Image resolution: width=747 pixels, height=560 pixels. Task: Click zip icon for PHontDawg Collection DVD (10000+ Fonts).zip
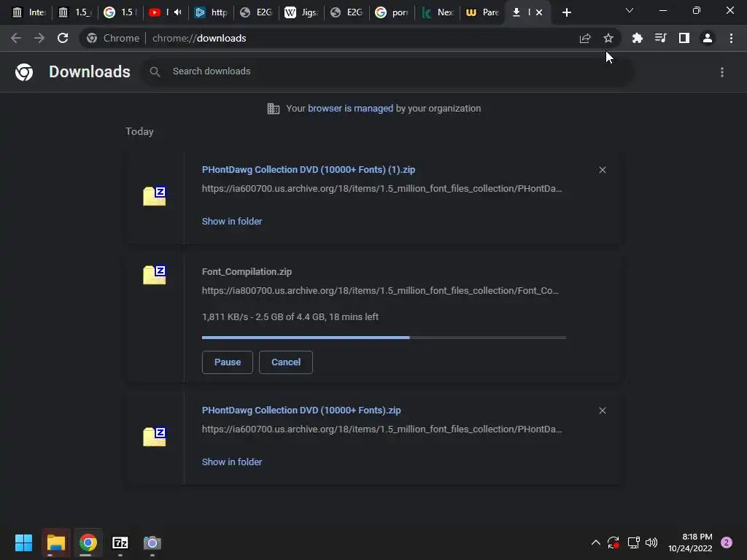point(155,436)
